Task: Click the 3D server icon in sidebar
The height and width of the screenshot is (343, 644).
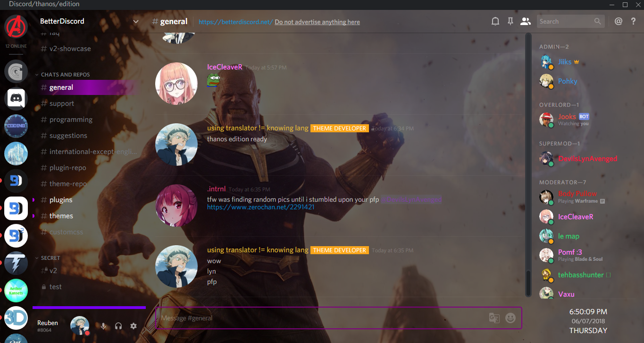Action: tap(16, 318)
